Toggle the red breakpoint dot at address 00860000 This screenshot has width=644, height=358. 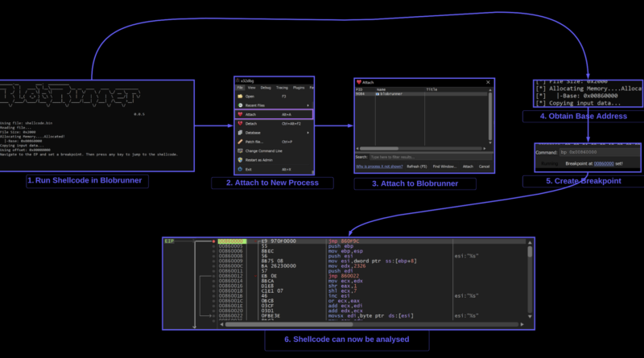tap(213, 241)
